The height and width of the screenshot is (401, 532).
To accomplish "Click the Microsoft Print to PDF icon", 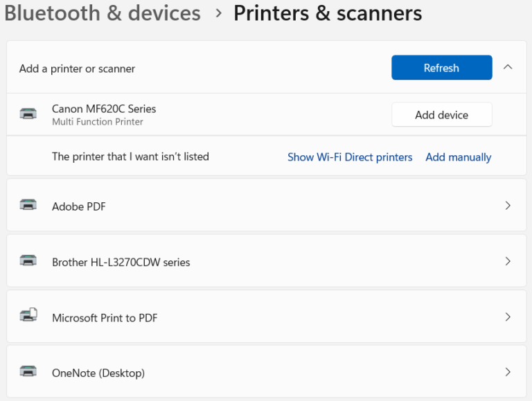I will click(x=28, y=317).
